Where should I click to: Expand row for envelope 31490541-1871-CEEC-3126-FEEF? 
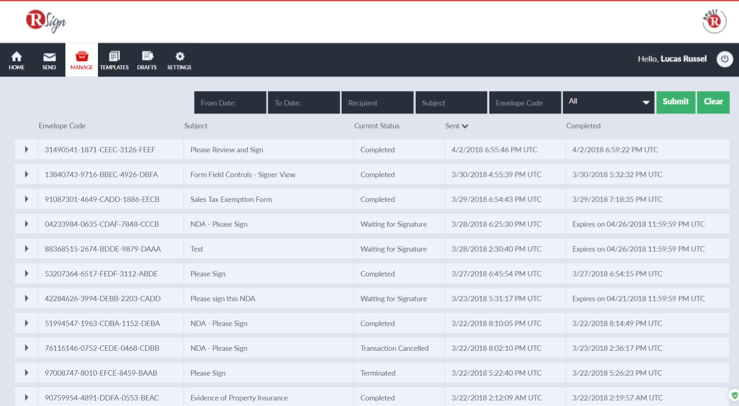click(26, 149)
